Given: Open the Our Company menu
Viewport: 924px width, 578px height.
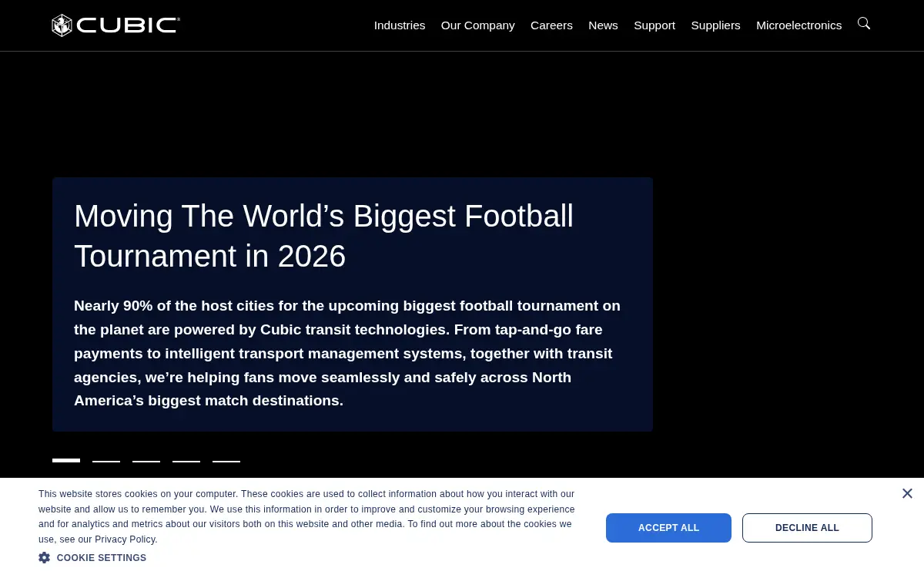Looking at the screenshot, I should [477, 25].
